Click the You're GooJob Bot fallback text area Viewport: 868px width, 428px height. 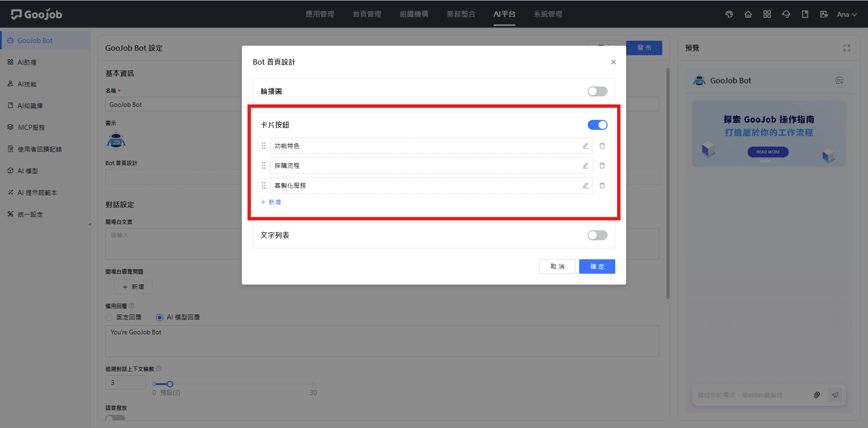pyautogui.click(x=382, y=341)
